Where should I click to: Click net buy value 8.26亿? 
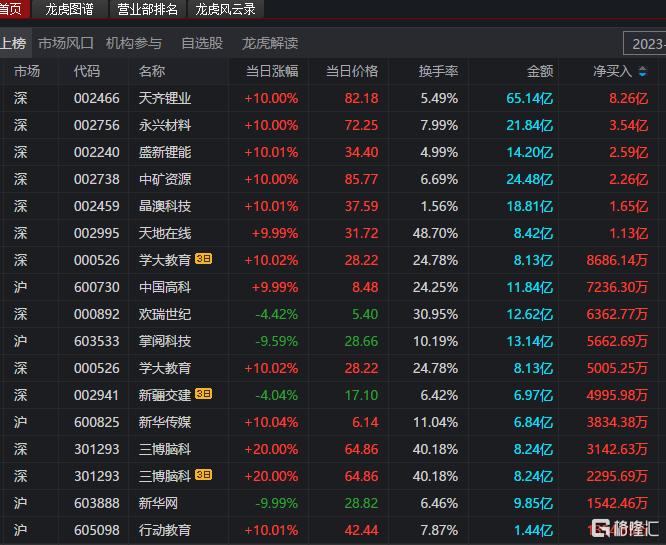pos(629,98)
